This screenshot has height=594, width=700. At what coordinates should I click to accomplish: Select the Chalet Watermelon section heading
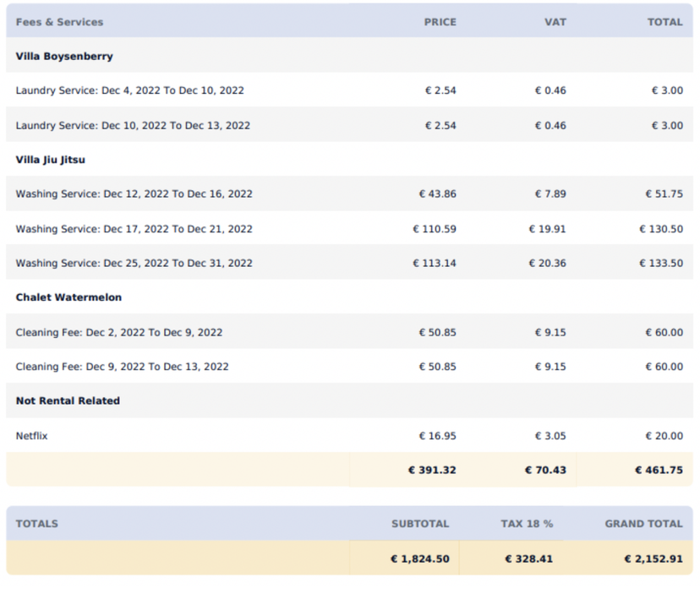click(x=68, y=297)
